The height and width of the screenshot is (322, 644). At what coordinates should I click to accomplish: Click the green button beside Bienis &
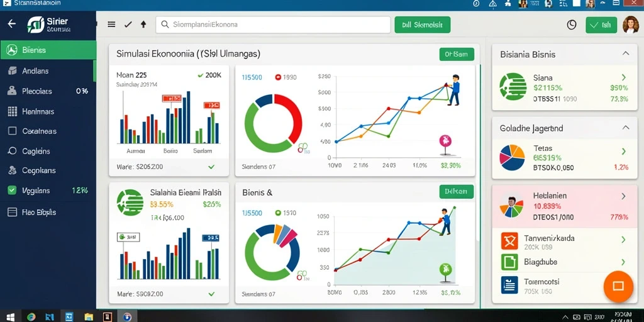click(457, 191)
